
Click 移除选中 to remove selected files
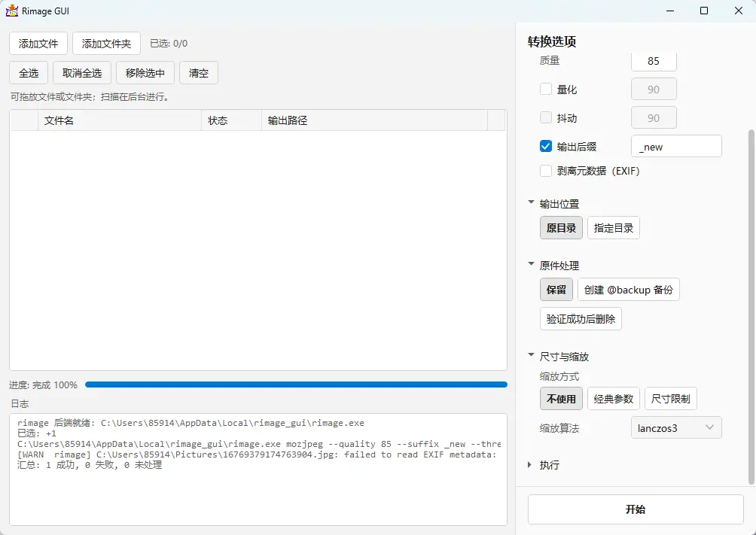click(x=145, y=73)
